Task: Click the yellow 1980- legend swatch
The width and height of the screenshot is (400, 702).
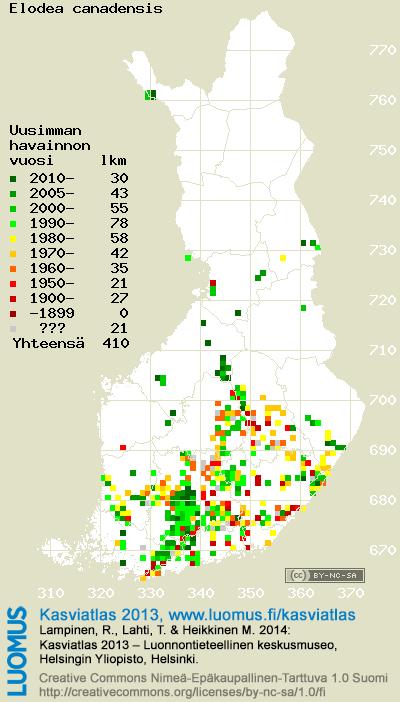Action: [x=13, y=239]
